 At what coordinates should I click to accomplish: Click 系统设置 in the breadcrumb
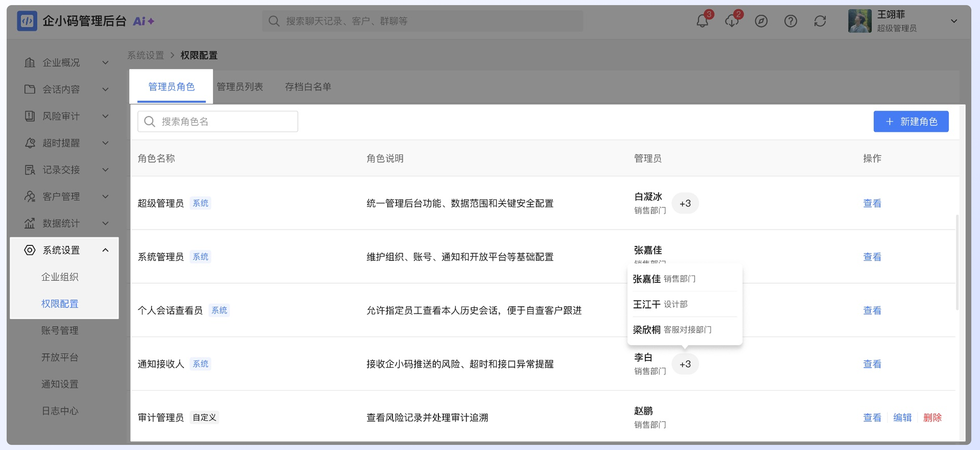click(145, 55)
